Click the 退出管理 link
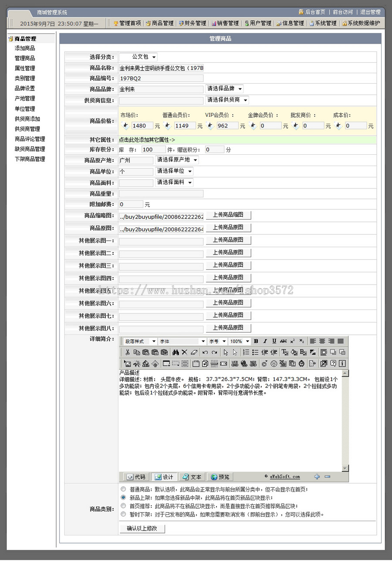This screenshot has height=578, width=392. (370, 12)
